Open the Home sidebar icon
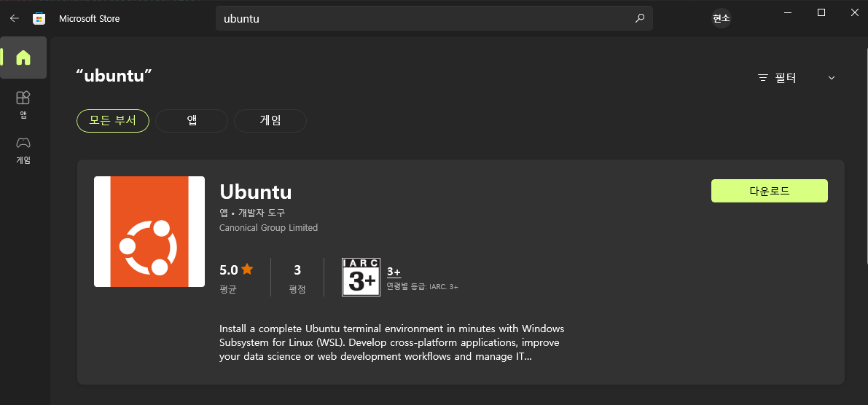 [23, 58]
